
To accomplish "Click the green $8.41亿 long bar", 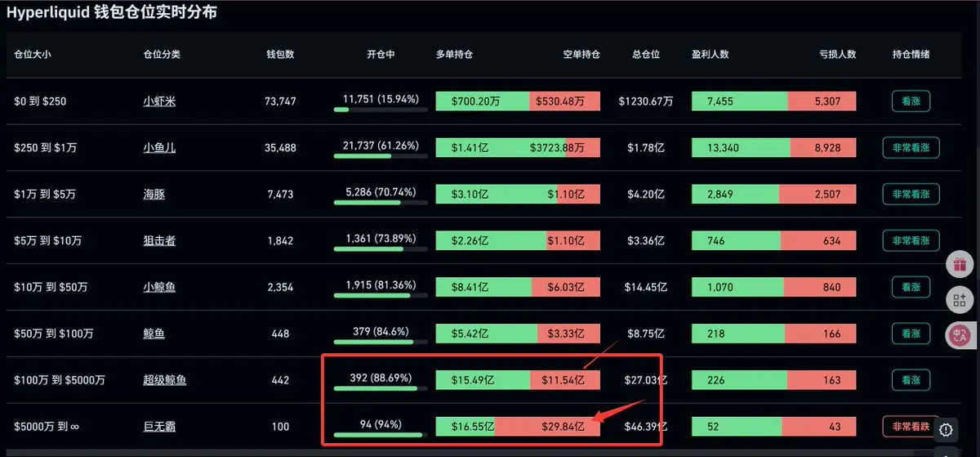I will coord(484,287).
